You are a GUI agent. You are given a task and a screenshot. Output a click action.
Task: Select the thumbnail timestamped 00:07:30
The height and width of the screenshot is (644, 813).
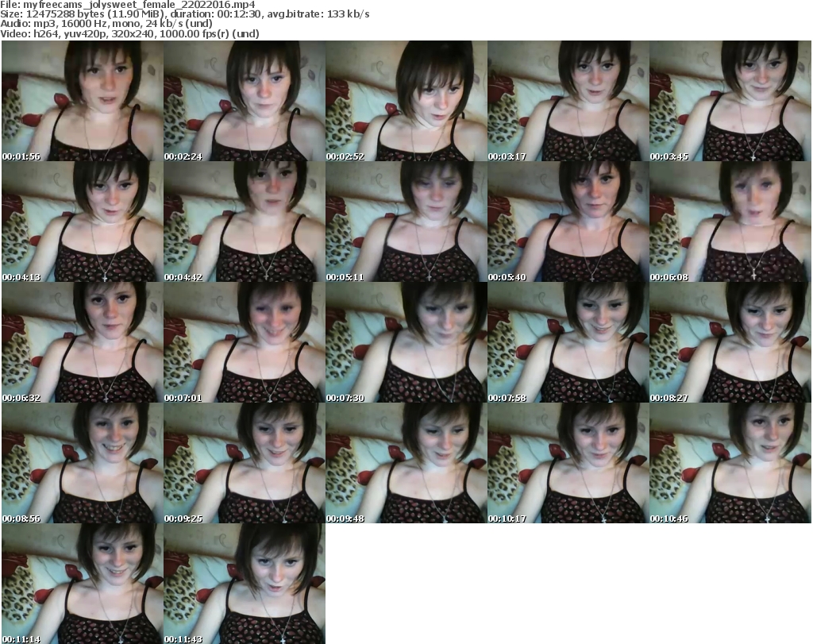coord(406,342)
